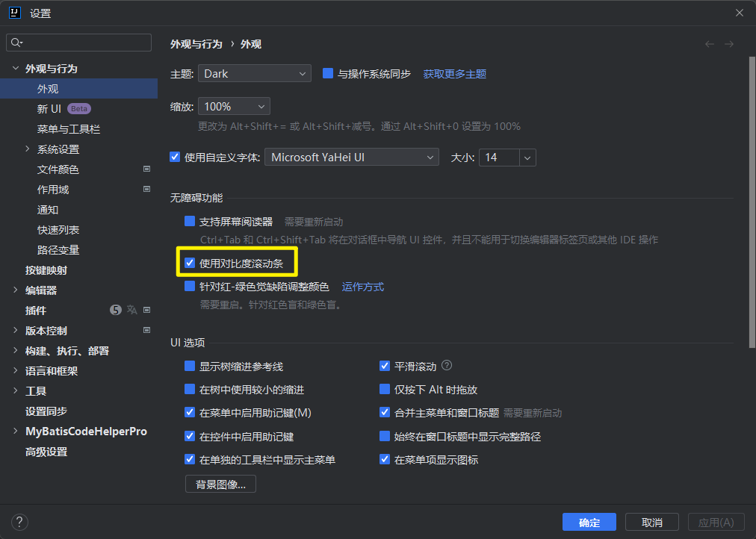Open the 按键映射 settings page

46,269
